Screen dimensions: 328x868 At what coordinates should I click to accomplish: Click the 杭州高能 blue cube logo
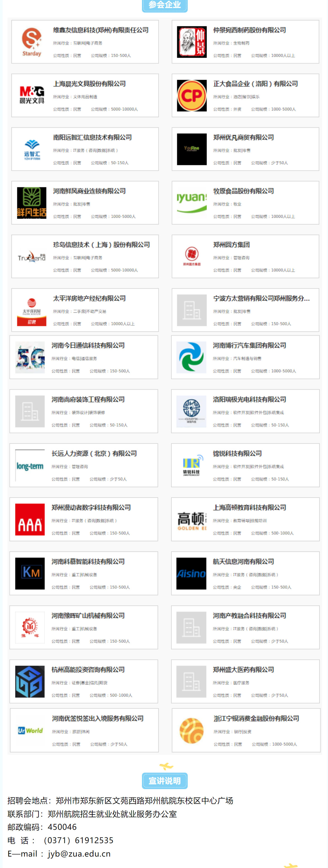point(30,682)
